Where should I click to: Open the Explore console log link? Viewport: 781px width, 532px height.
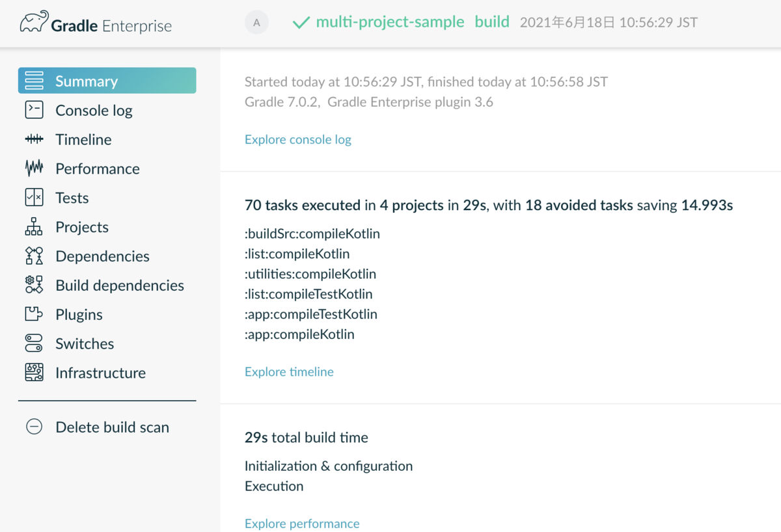[297, 139]
